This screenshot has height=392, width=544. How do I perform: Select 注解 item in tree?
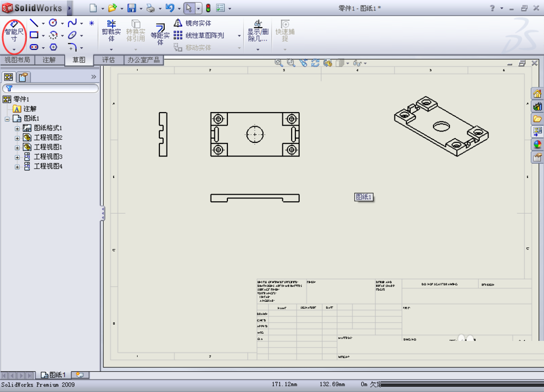[x=24, y=109]
